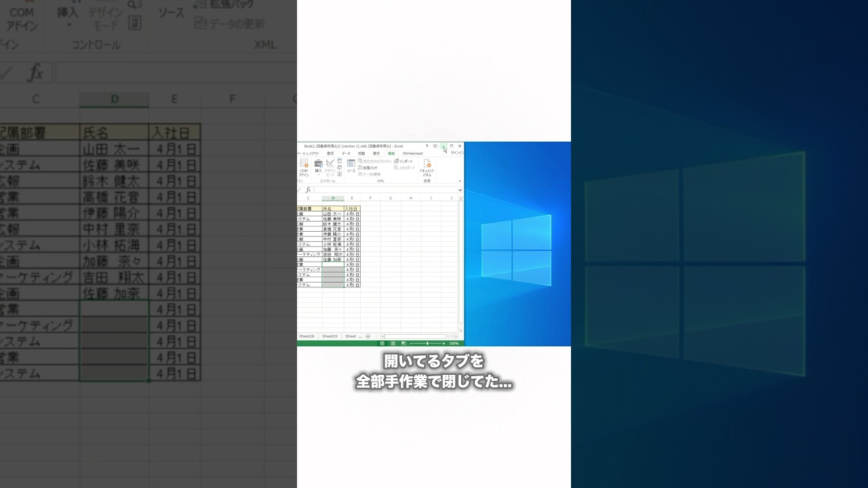Click the vertical scrollbar down arrow
868x488 pixels.
pos(461,331)
